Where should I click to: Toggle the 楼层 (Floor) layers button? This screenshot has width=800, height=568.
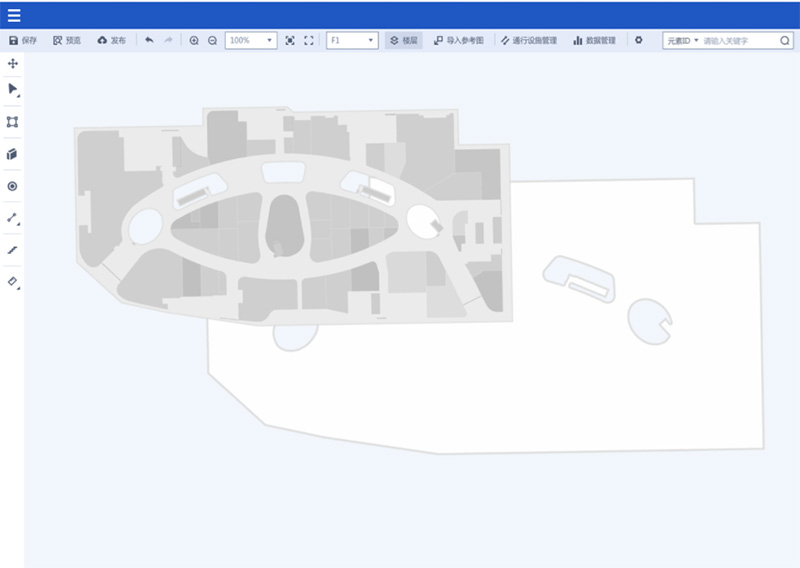click(x=403, y=41)
